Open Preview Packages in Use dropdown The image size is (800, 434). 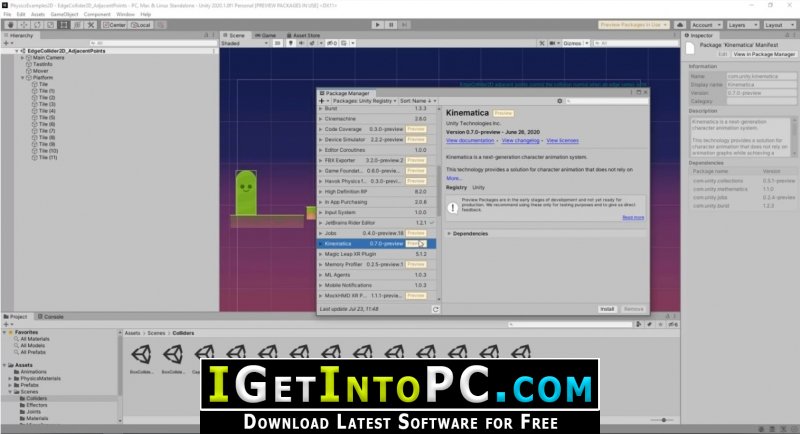pos(633,24)
